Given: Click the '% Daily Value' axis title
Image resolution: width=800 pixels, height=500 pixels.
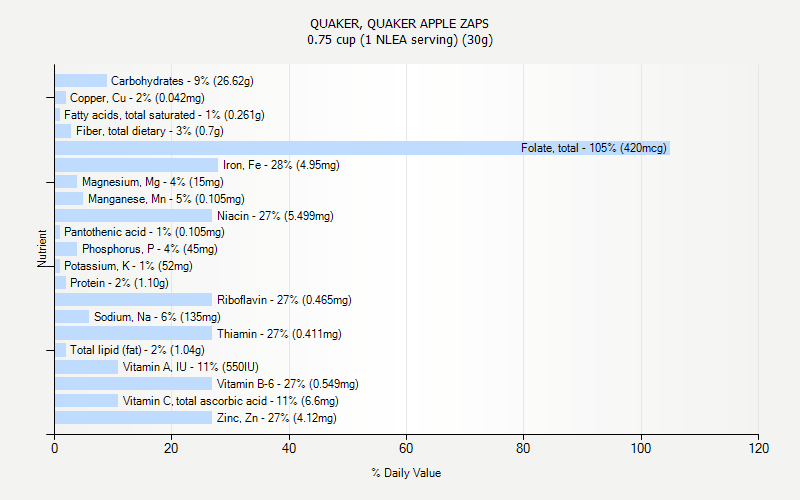Looking at the screenshot, I should 406,473.
